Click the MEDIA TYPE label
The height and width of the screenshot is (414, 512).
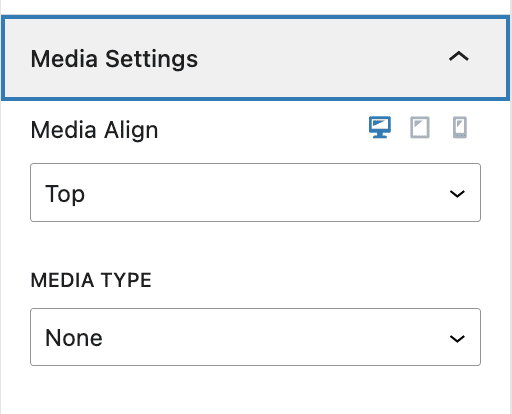91,280
